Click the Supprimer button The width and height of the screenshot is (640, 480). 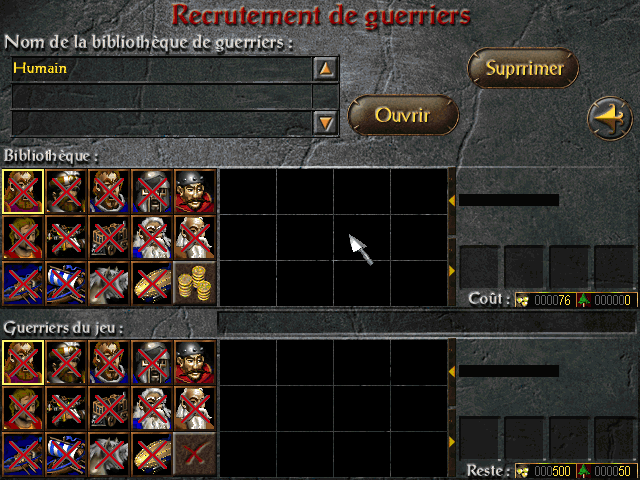click(523, 68)
